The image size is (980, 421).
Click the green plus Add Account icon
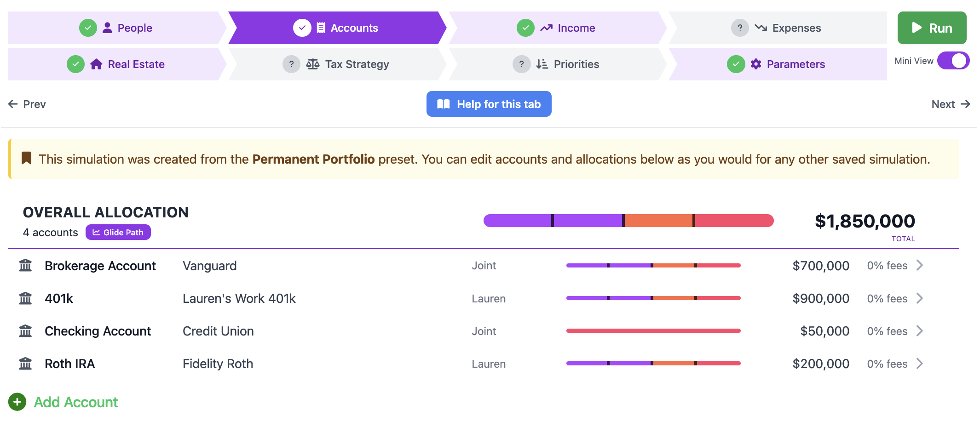click(x=17, y=402)
